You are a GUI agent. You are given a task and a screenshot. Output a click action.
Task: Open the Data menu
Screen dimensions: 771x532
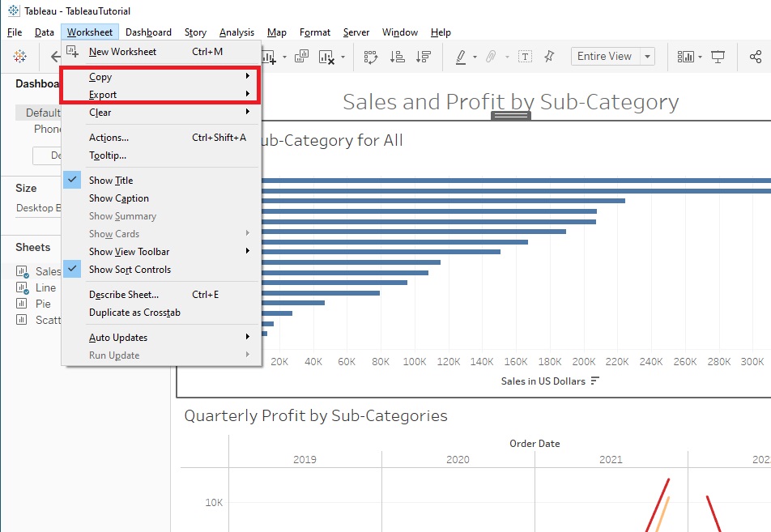click(x=45, y=32)
